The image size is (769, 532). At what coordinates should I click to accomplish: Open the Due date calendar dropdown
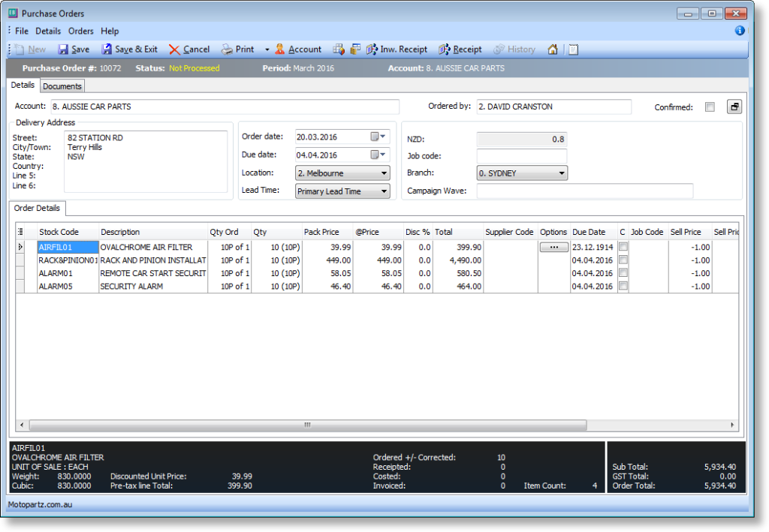[x=378, y=155]
